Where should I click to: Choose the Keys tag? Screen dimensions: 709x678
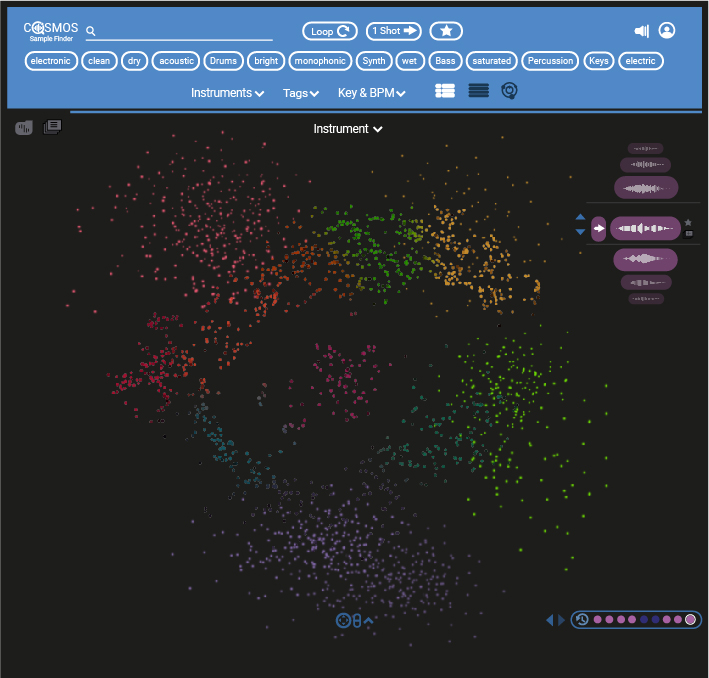599,61
